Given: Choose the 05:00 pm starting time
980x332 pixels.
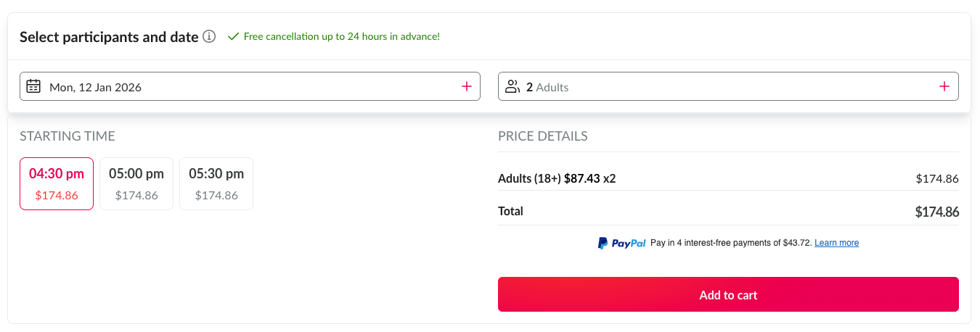Looking at the screenshot, I should 136,183.
